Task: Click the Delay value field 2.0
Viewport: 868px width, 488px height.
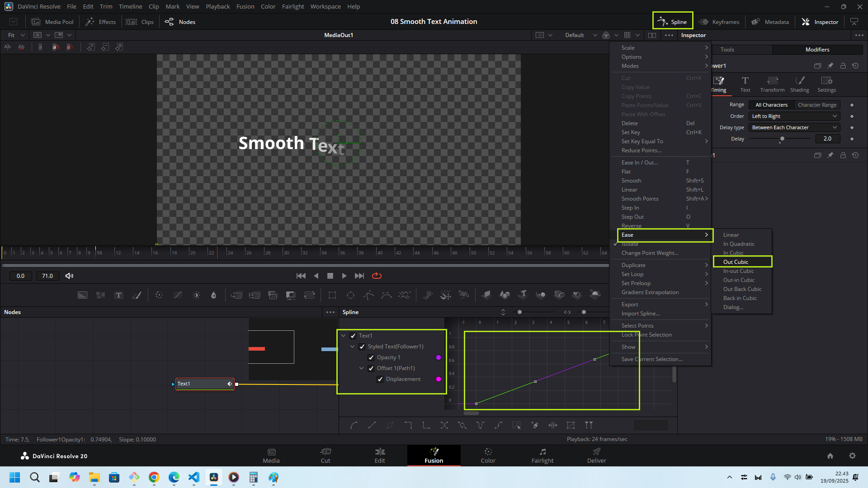Action: pyautogui.click(x=827, y=139)
